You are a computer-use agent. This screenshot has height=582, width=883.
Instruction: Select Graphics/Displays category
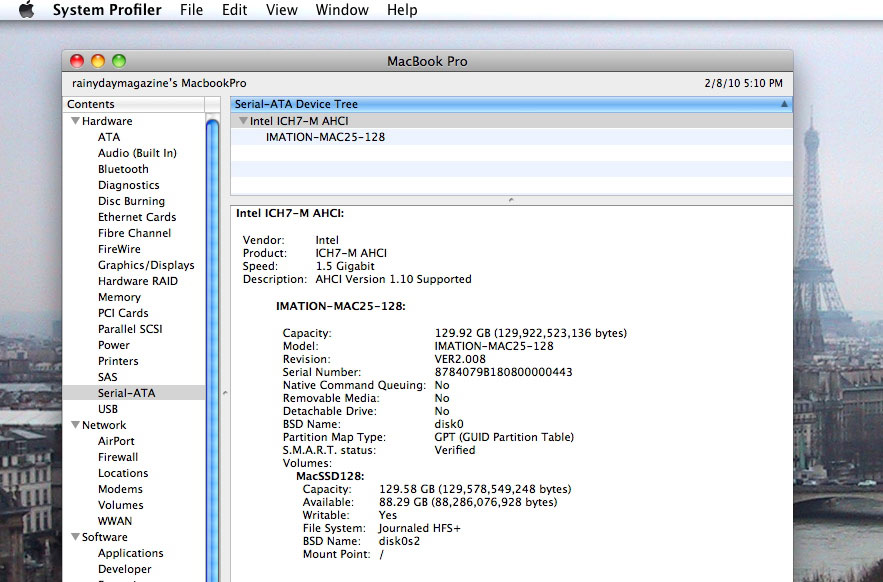coord(146,265)
